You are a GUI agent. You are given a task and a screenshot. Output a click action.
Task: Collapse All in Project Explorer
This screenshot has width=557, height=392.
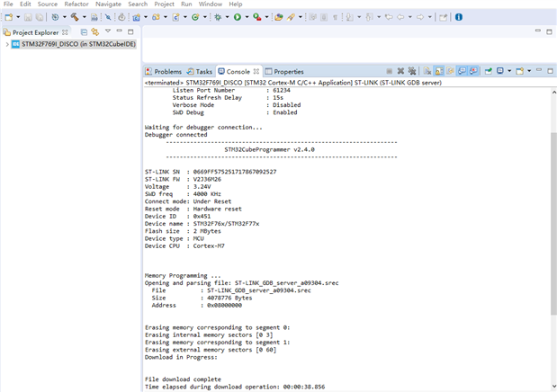pos(84,32)
